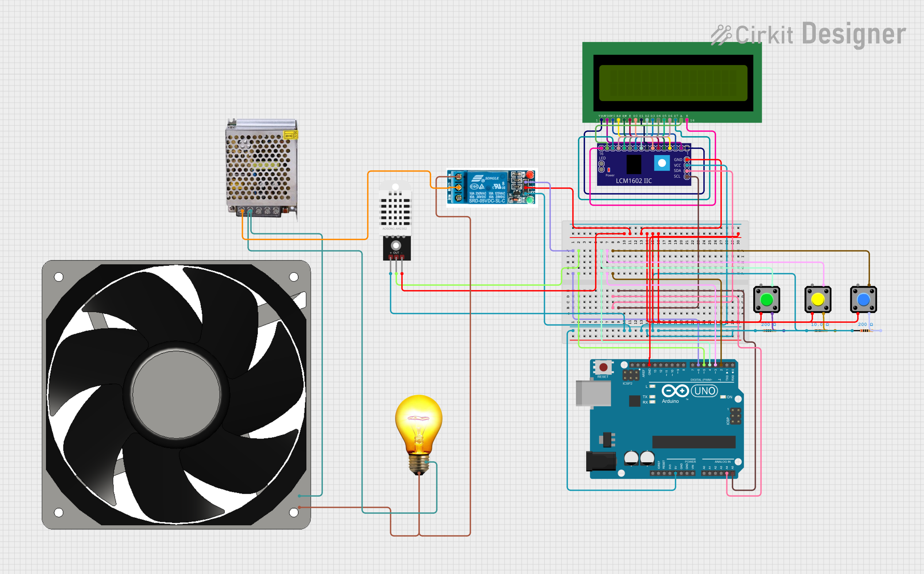Select the green LED on relay module
Screen dimensions: 924x574
[x=530, y=199]
